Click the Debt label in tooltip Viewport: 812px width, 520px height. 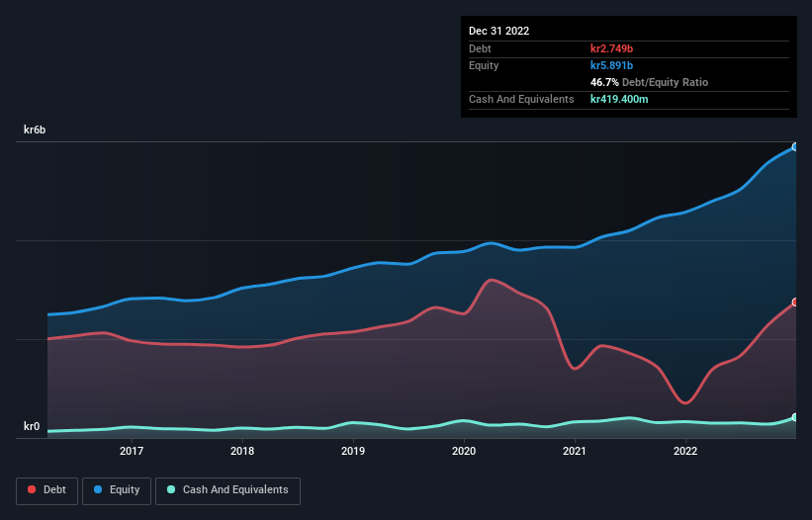tap(480, 48)
